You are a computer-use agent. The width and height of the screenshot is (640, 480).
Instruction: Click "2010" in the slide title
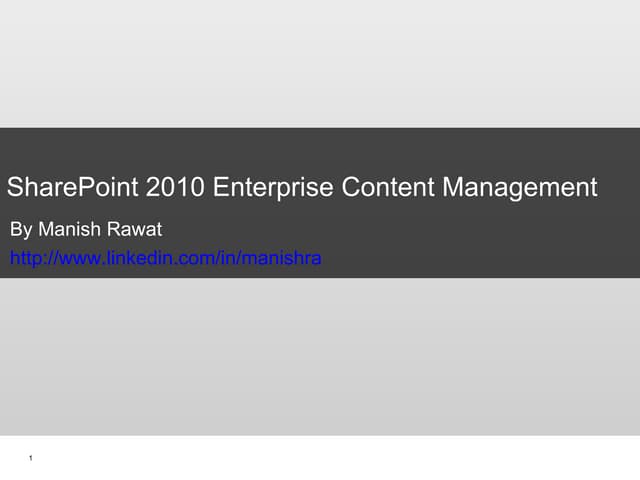coord(176,187)
